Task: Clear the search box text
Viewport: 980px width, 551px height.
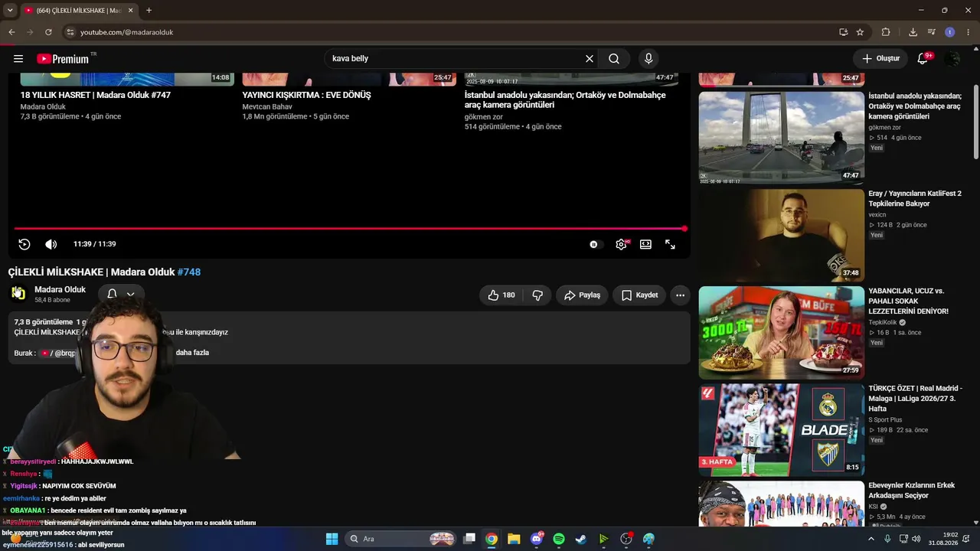Action: coord(590,59)
